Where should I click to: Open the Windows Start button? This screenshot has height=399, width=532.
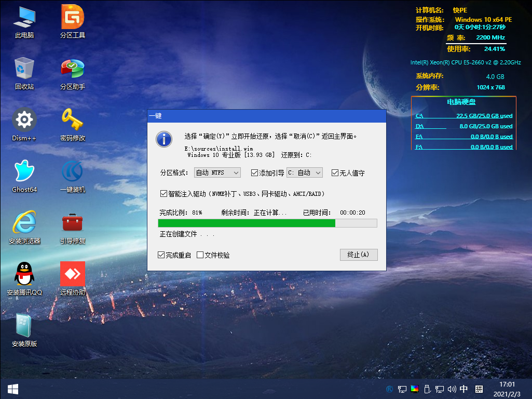tap(12, 389)
